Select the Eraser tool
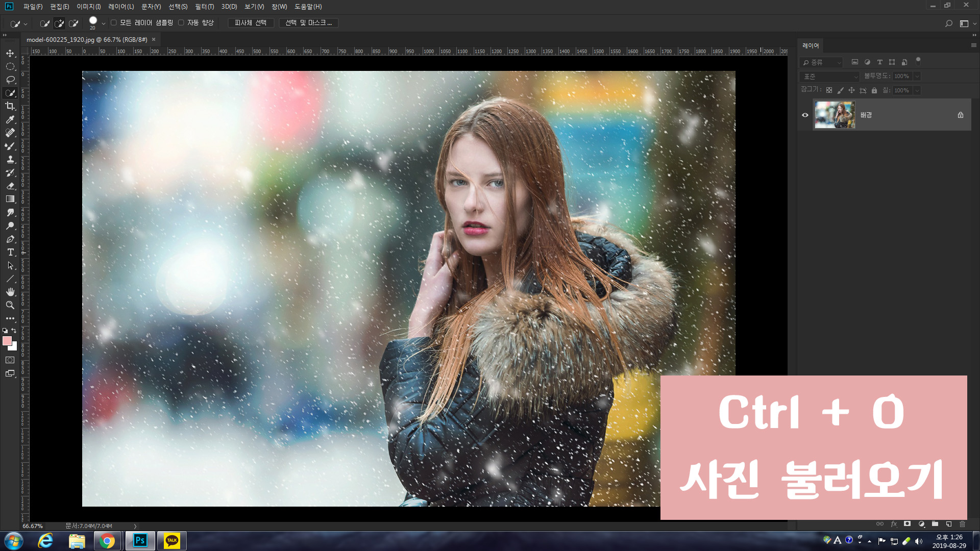This screenshot has height=551, width=980. click(x=10, y=186)
